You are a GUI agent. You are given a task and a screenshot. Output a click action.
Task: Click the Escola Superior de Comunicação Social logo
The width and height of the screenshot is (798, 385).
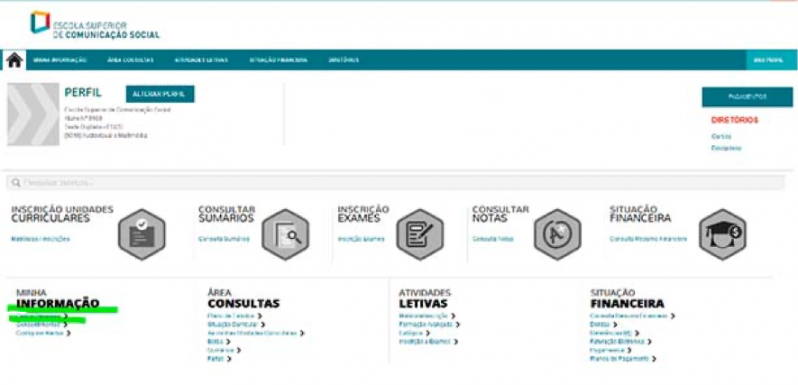coord(95,24)
